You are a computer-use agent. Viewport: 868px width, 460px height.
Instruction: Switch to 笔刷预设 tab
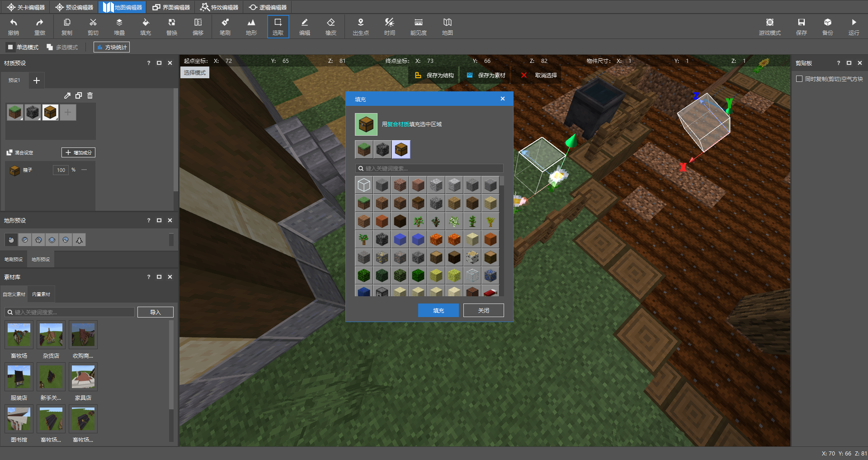[14, 259]
